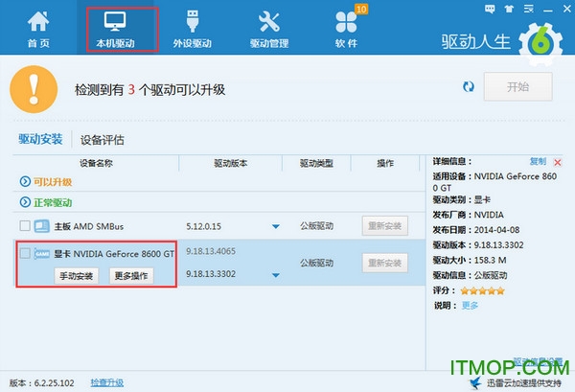This screenshot has width=575, height=392.
Task: Click 检测到有 3 个驱动可以升级 message
Action: click(x=150, y=89)
